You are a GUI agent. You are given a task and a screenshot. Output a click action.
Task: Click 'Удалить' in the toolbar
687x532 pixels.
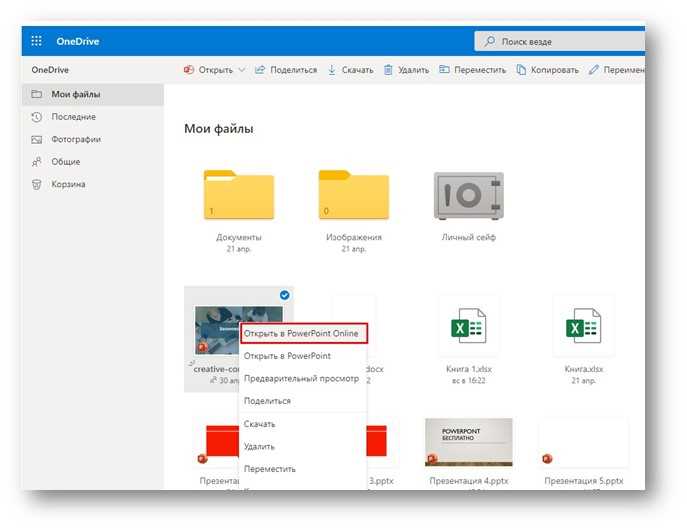tap(413, 70)
